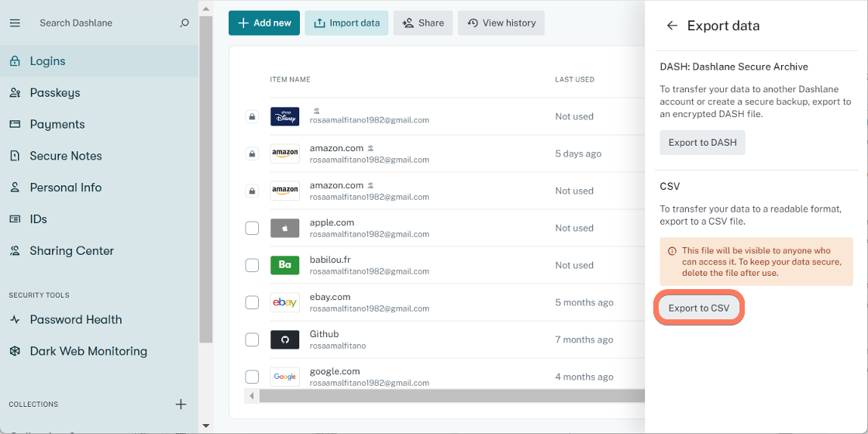Open the Logins section

(x=99, y=61)
